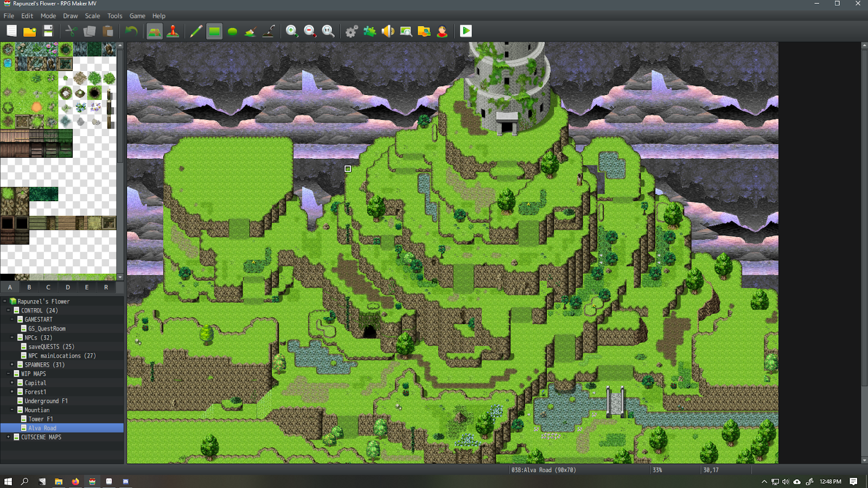Select the Rectangle drawing tool
Image resolution: width=868 pixels, height=488 pixels.
(x=214, y=31)
